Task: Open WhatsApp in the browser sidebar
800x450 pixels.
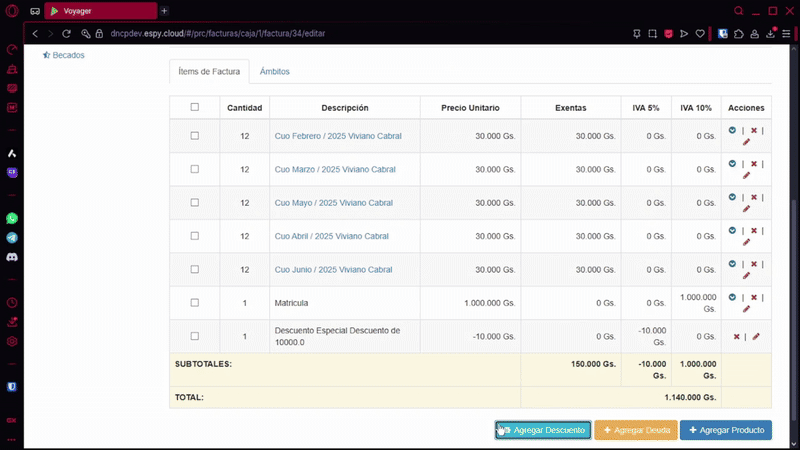Action: (x=12, y=218)
